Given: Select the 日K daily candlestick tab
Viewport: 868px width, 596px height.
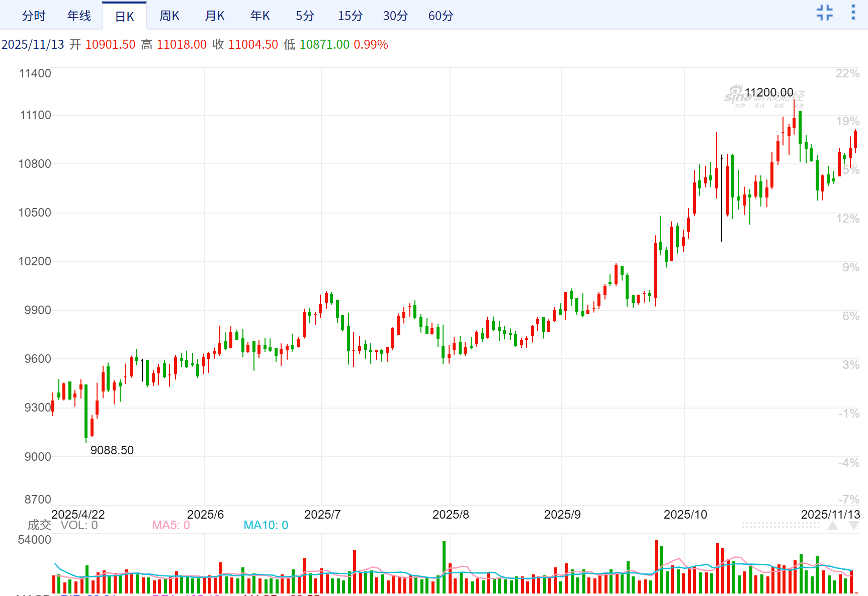Looking at the screenshot, I should click(x=124, y=17).
